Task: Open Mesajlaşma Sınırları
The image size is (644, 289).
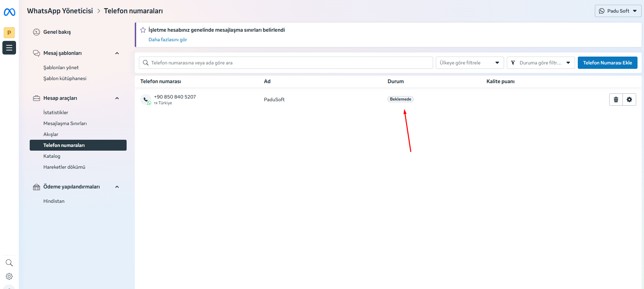Action: tap(65, 123)
